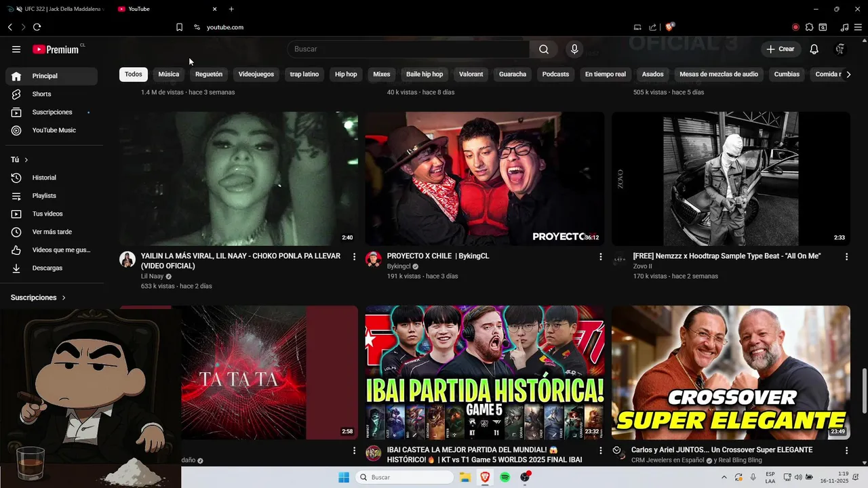868x488 pixels.
Task: Click the search magnifier button
Action: pyautogui.click(x=544, y=49)
